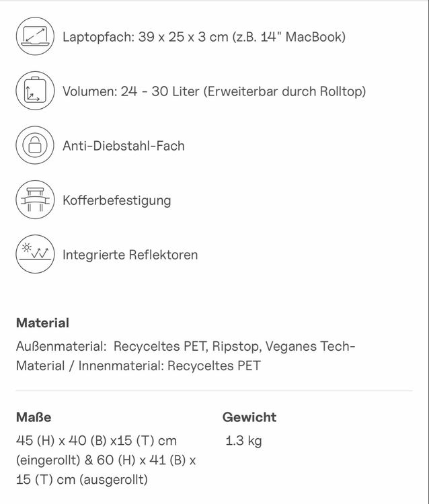Click the Anti-Diebstahl-Fach label
This screenshot has height=504, width=429.
tap(124, 146)
